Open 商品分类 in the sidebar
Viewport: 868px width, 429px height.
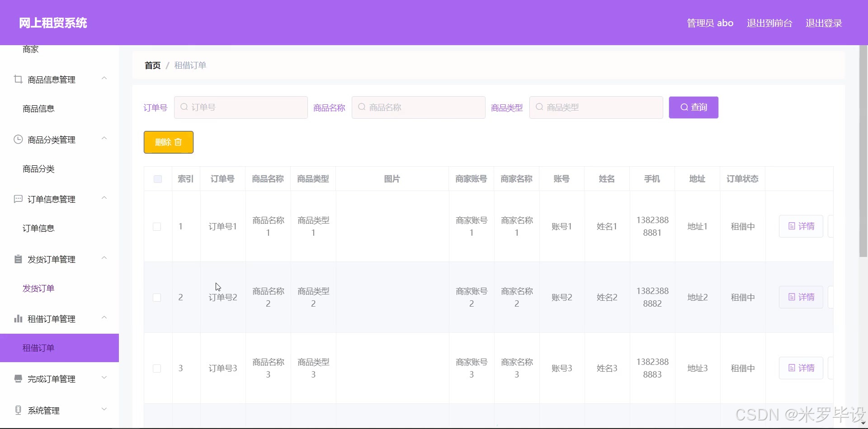(38, 169)
